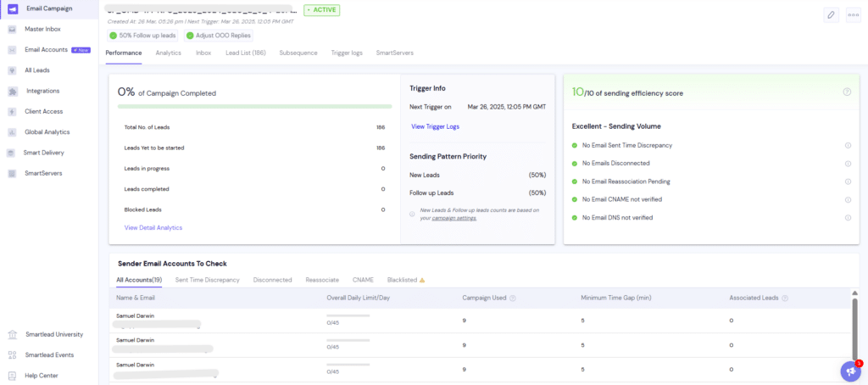Screen dimensions: 868x385
Task: Open Smart Delivery in the sidebar
Action: [44, 153]
